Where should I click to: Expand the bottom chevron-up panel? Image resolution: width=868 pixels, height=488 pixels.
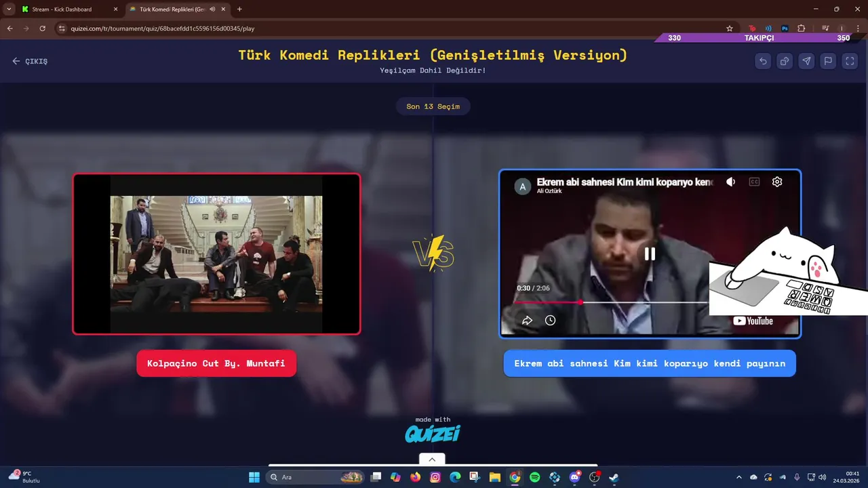[432, 459]
